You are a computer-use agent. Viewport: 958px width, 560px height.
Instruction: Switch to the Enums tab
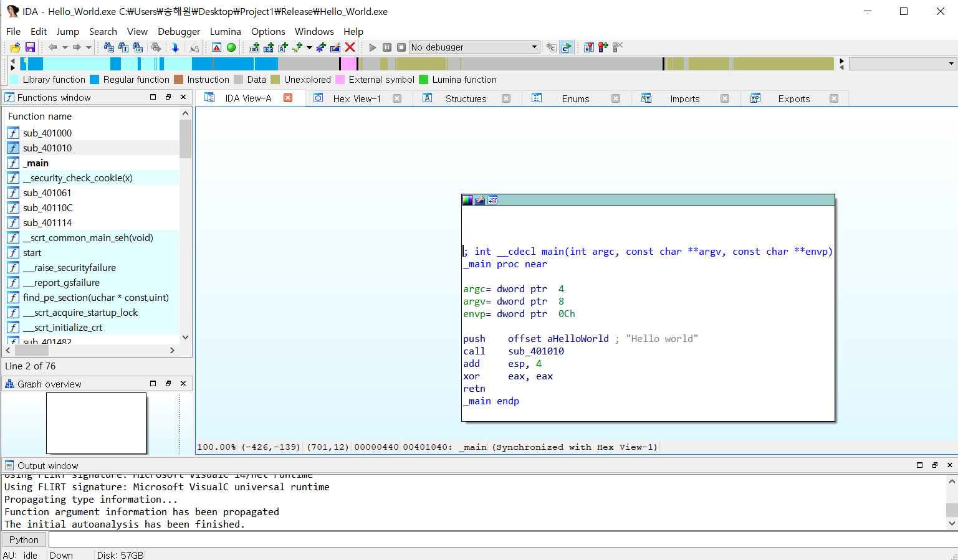575,98
